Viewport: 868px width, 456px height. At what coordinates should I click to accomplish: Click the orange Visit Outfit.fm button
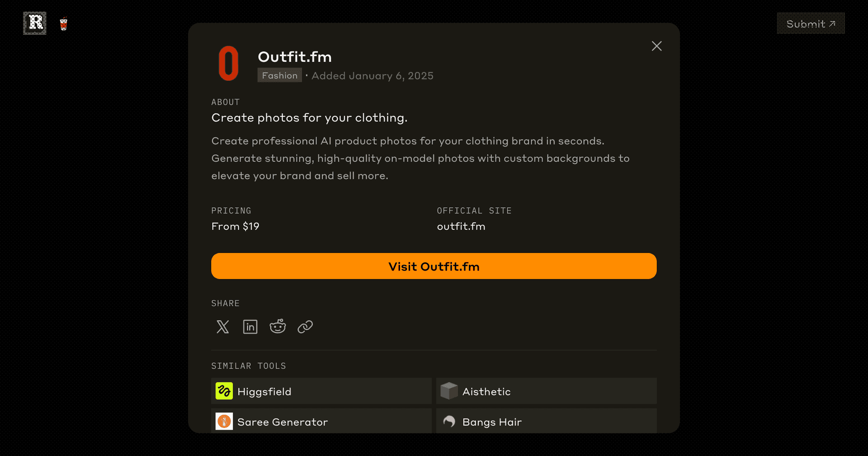(434, 266)
